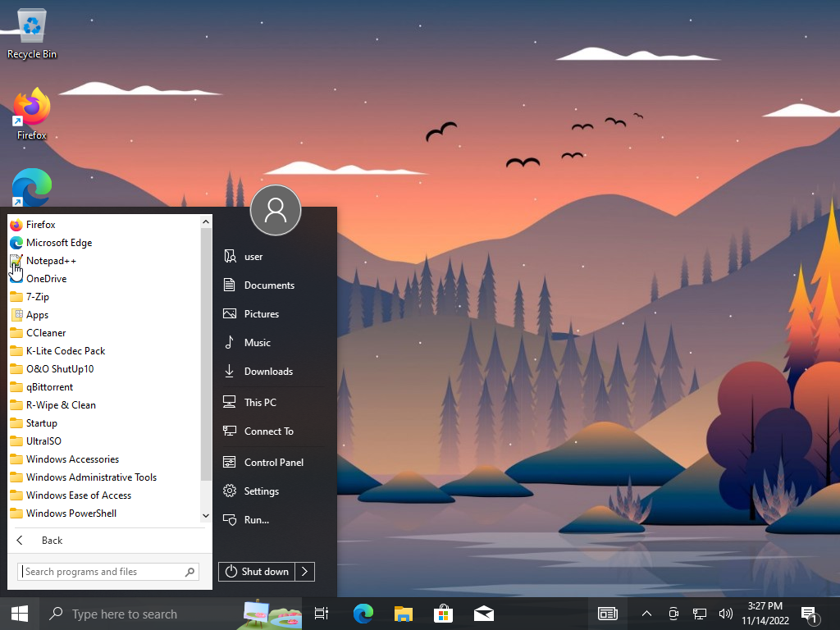This screenshot has width=840, height=630.
Task: Go Back to main start menu
Action: 109,541
